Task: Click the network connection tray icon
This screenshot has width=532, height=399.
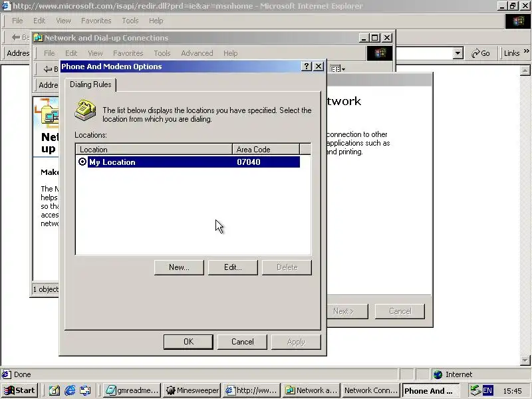Action: [475, 390]
